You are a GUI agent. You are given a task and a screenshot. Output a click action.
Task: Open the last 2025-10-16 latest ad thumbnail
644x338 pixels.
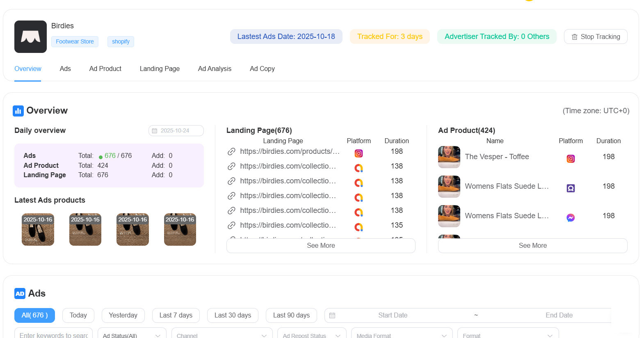point(180,230)
